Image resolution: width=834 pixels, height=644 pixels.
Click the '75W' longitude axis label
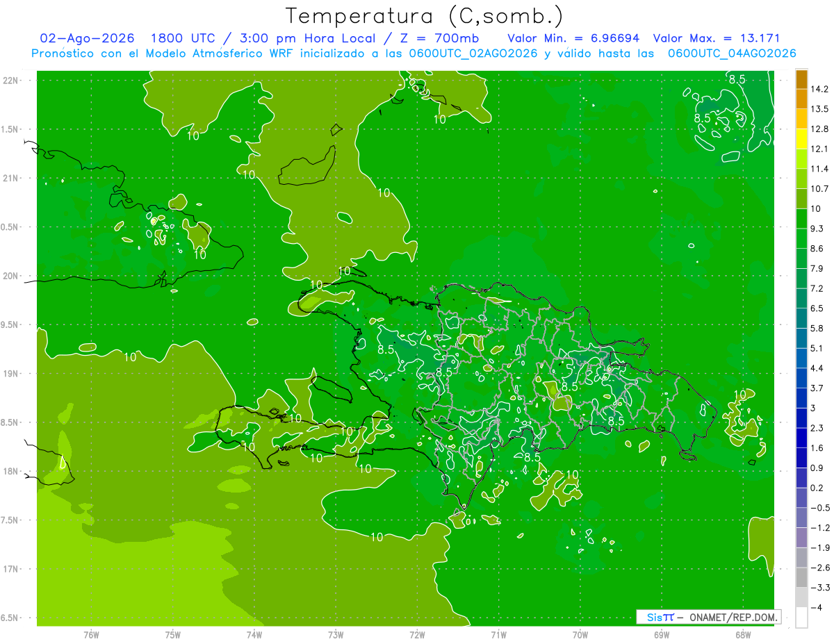coord(173,634)
